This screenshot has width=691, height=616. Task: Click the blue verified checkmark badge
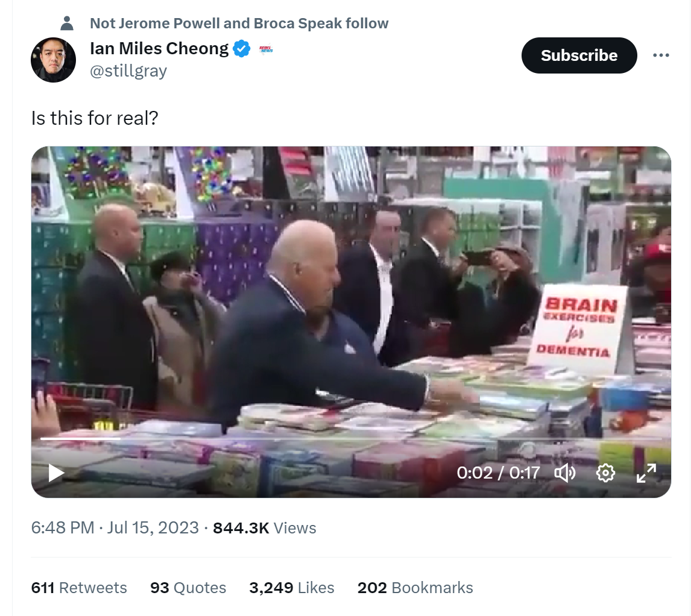point(242,48)
